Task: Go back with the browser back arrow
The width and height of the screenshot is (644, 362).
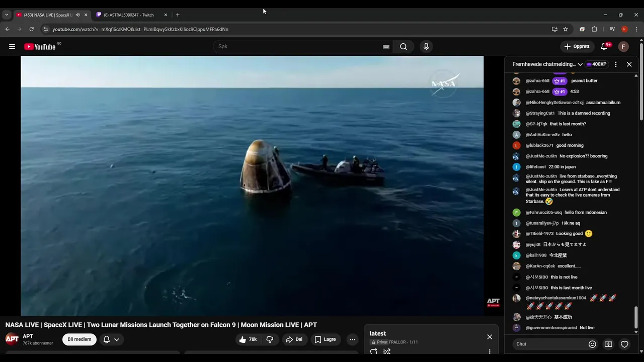Action: (8, 29)
